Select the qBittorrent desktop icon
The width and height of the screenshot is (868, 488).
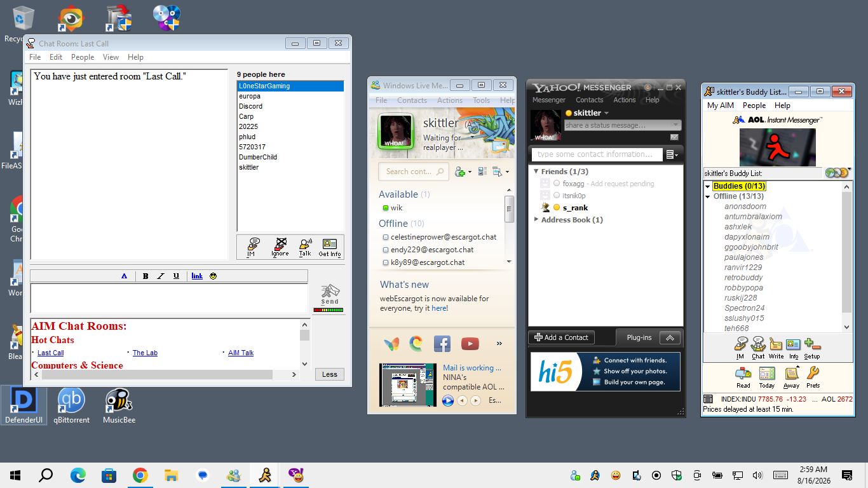(x=71, y=405)
